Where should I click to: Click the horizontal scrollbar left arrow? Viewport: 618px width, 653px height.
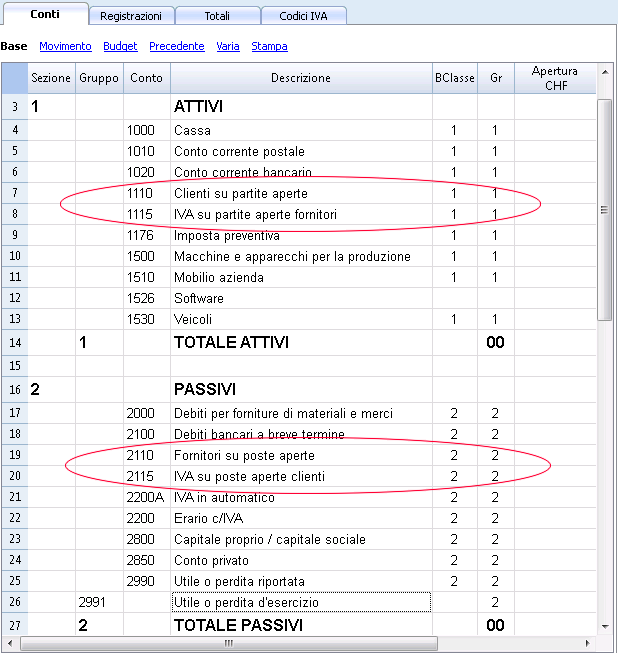pyautogui.click(x=10, y=643)
